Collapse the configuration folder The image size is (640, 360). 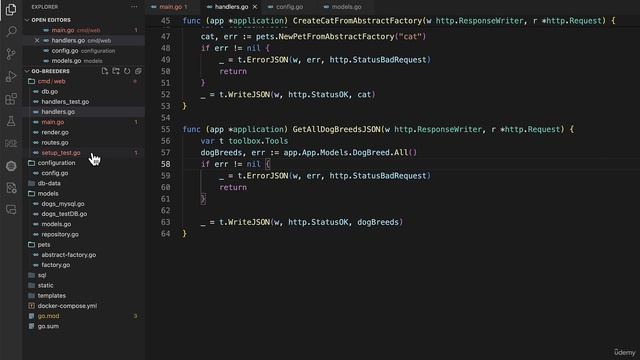(x=56, y=163)
